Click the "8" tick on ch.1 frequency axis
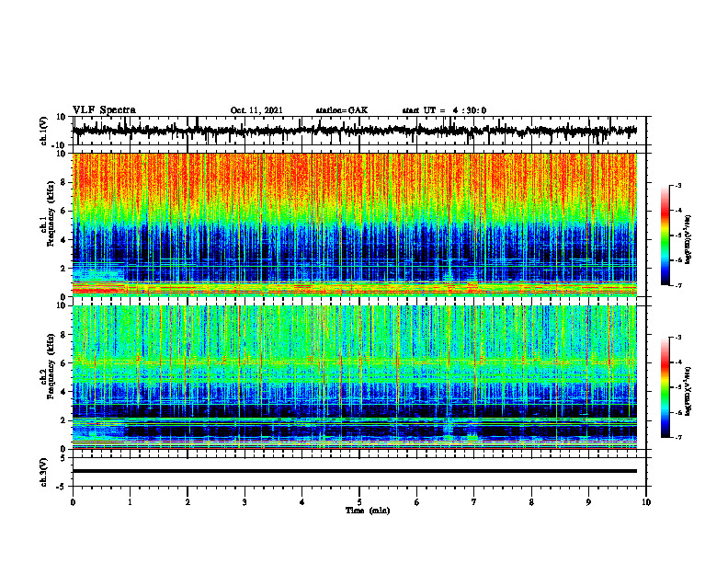Screen dimensions: 728x563 pos(63,182)
